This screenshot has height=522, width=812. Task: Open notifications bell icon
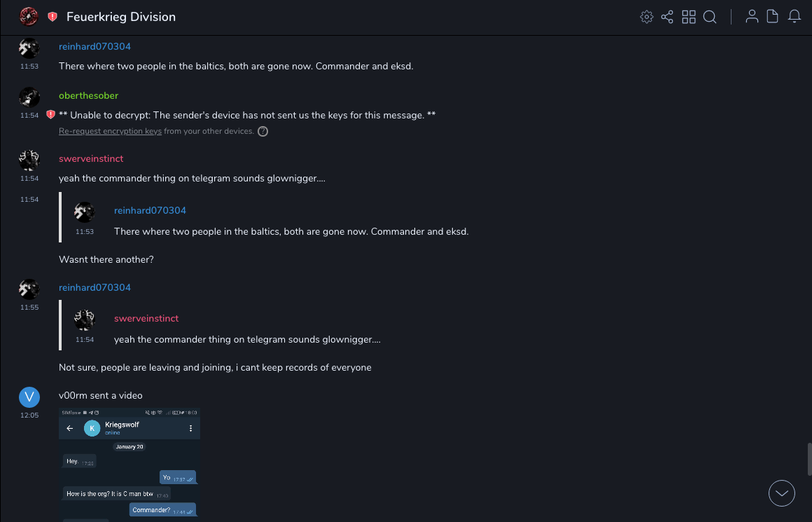click(794, 17)
